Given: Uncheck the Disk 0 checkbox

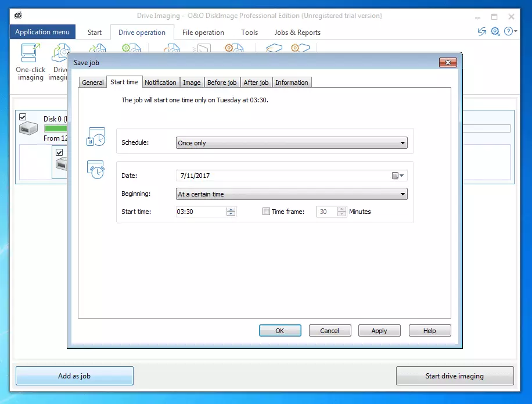Looking at the screenshot, I should pyautogui.click(x=23, y=117).
